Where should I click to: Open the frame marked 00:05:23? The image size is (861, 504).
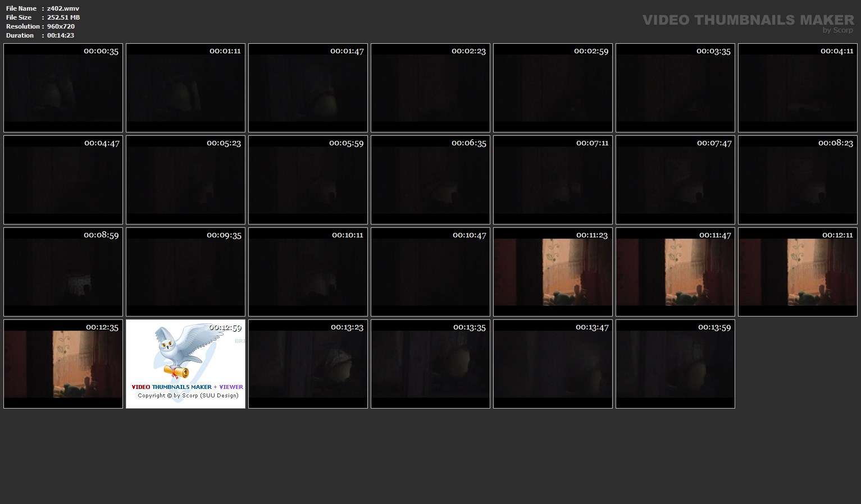[x=185, y=180]
